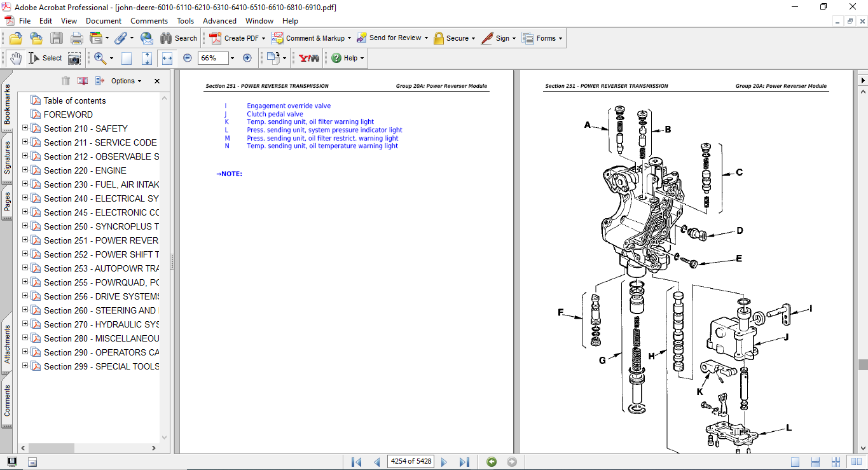
Task: Select the Hand tool
Action: (15, 58)
